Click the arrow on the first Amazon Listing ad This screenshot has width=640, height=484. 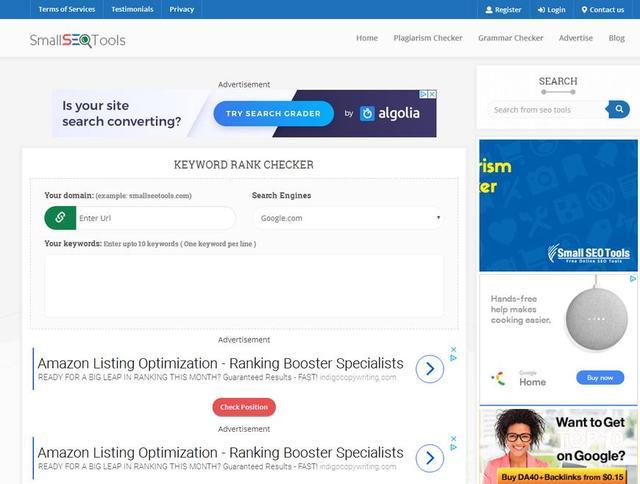430,369
